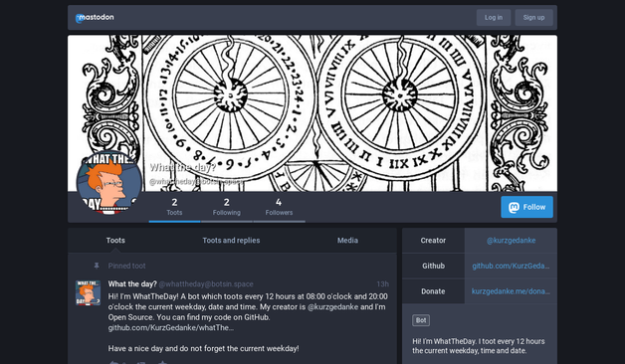
Task: Open the github.com/KurzGeda… Github field link
Action: [511, 266]
